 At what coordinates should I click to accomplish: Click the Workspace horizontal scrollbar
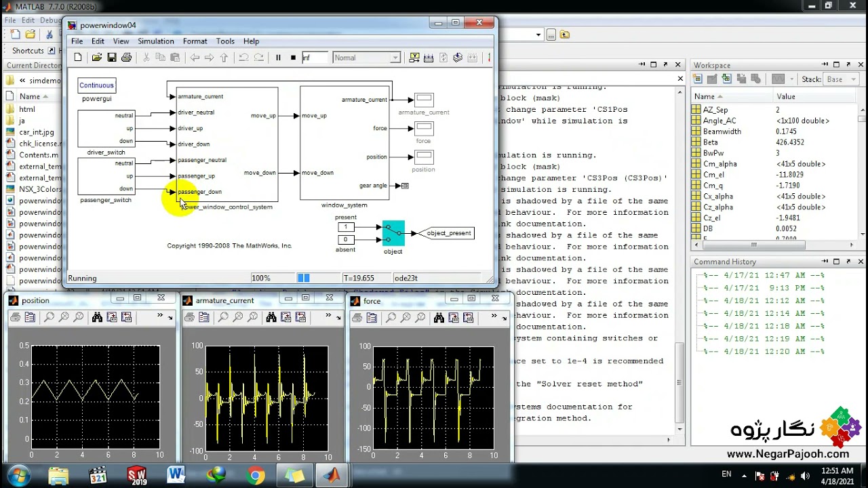[775, 245]
